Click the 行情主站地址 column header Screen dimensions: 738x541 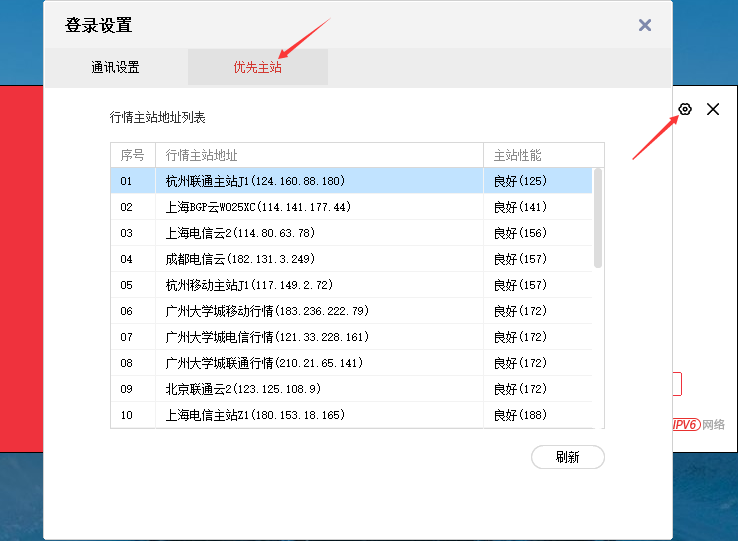click(x=319, y=155)
